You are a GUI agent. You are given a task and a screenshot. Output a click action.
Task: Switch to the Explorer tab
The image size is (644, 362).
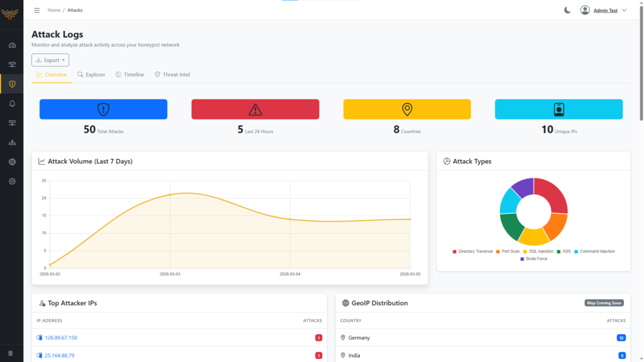click(x=91, y=75)
